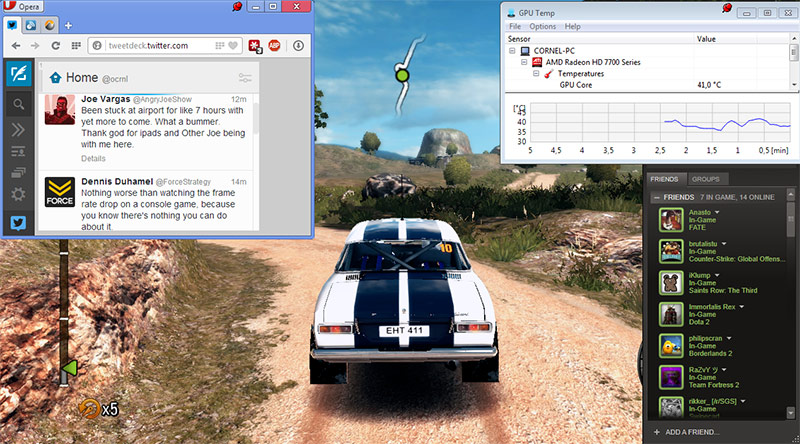Image resolution: width=800 pixels, height=444 pixels.
Task: Collapse the FRIENDS group in Steam
Action: [x=657, y=197]
